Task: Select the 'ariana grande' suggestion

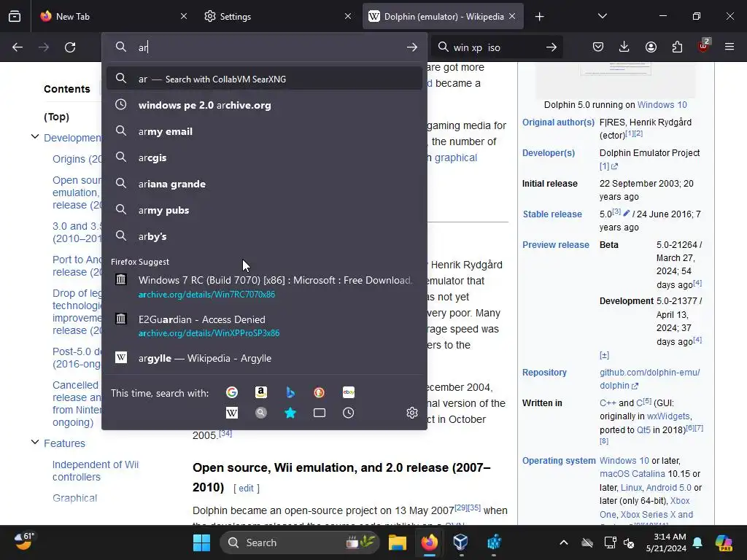Action: click(264, 184)
